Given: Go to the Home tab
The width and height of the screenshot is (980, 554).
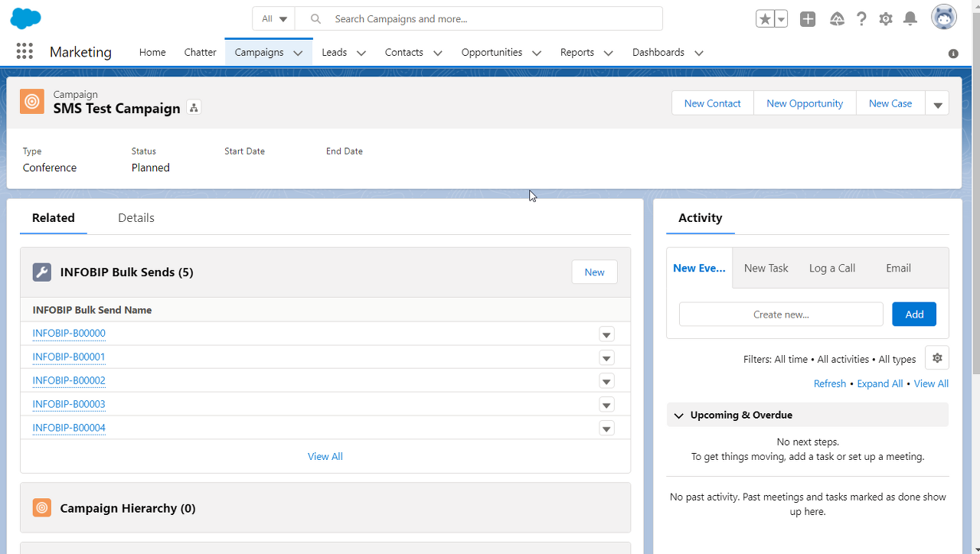Looking at the screenshot, I should coord(152,52).
